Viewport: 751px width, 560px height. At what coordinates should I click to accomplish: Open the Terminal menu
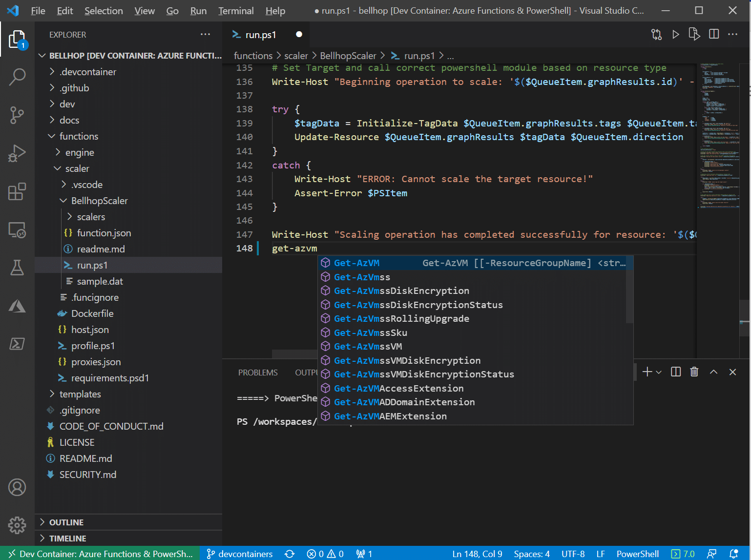click(x=236, y=10)
